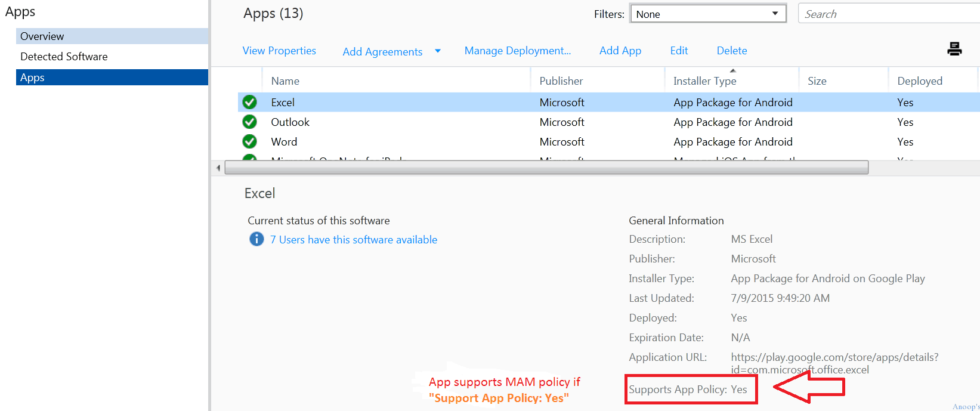This screenshot has width=980, height=411.
Task: Sort by the Name column header
Action: (x=285, y=81)
